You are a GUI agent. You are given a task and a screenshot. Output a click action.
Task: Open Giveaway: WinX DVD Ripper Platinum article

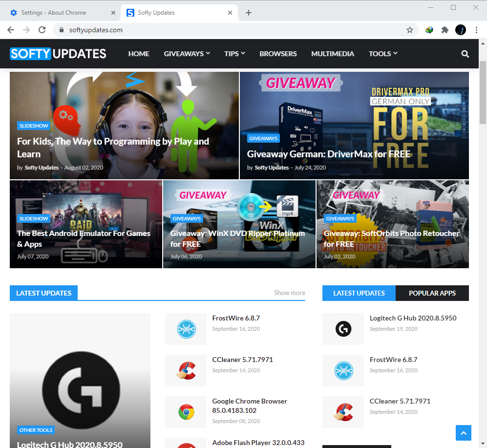(237, 238)
